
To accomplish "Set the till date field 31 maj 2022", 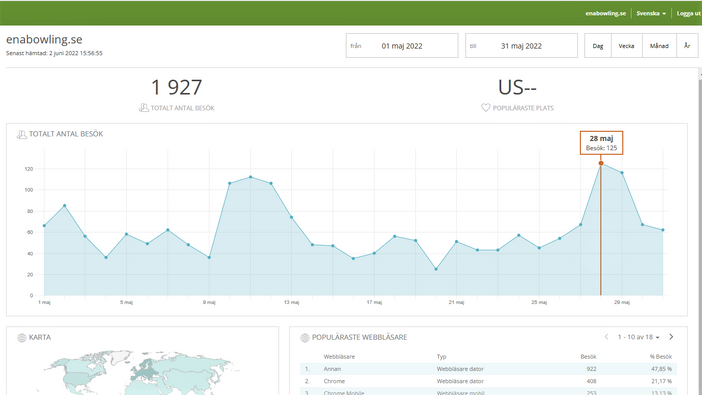I will (521, 46).
